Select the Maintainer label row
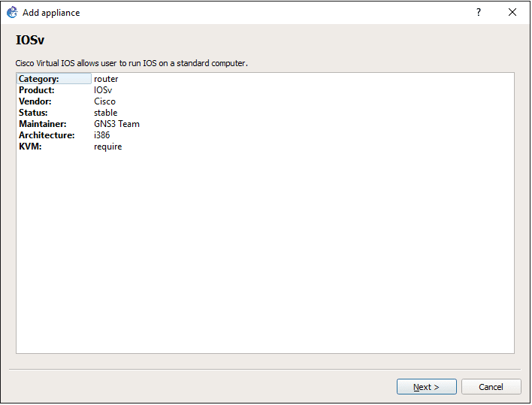532x405 pixels. click(43, 124)
